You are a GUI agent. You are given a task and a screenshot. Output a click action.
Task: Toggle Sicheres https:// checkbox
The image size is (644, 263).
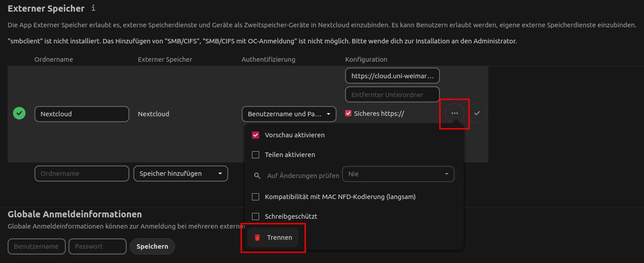(348, 114)
